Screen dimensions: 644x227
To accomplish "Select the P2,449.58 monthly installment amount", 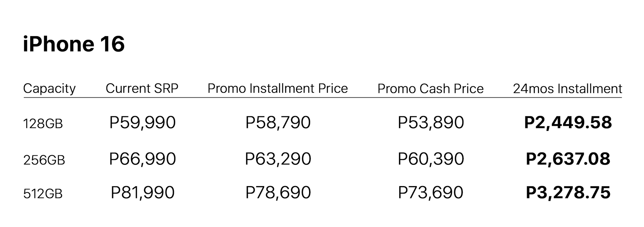I will 568,123.
